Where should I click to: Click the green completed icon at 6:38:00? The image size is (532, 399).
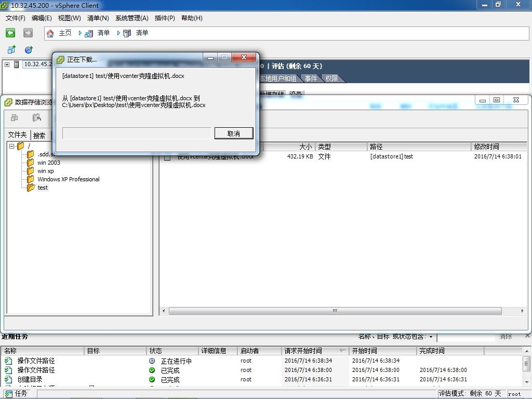click(x=152, y=370)
